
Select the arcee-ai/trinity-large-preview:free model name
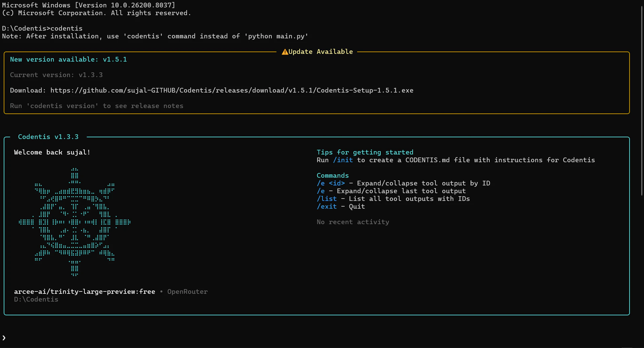point(84,291)
